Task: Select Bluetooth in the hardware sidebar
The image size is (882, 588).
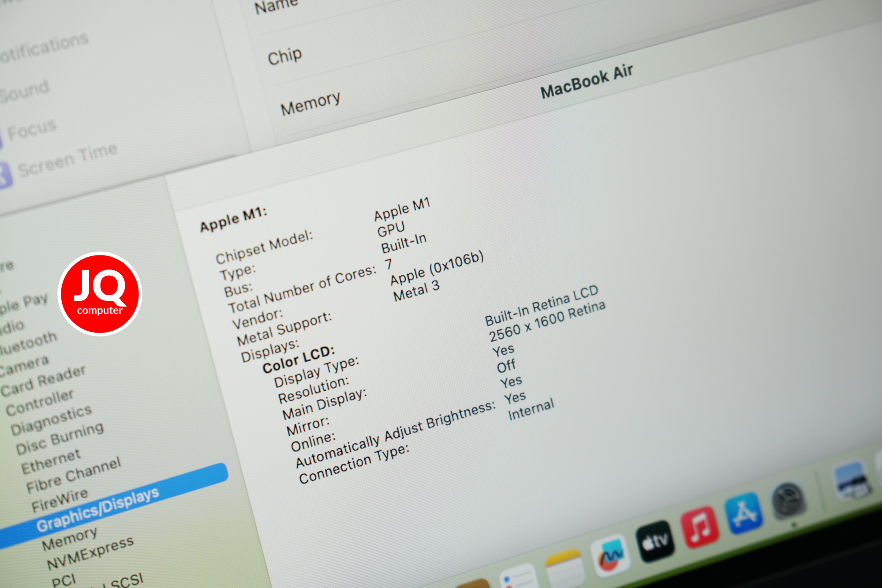Action: (x=28, y=343)
